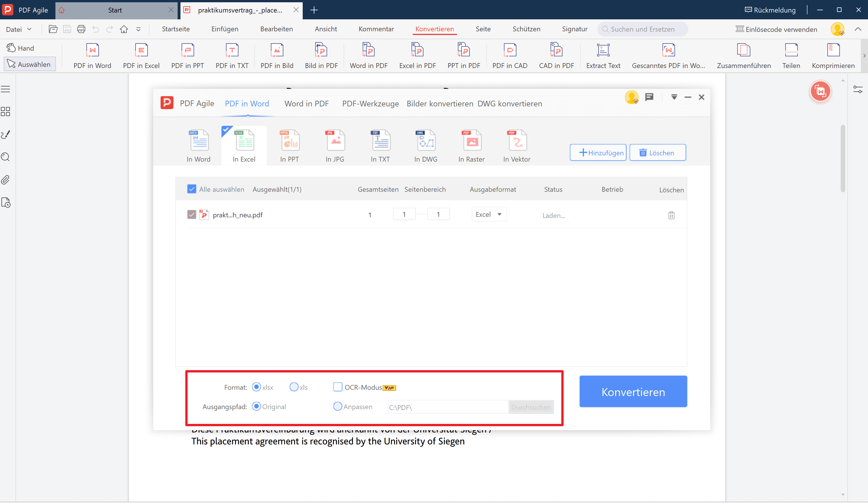
Task: Click the Hinzufügen button
Action: click(598, 153)
